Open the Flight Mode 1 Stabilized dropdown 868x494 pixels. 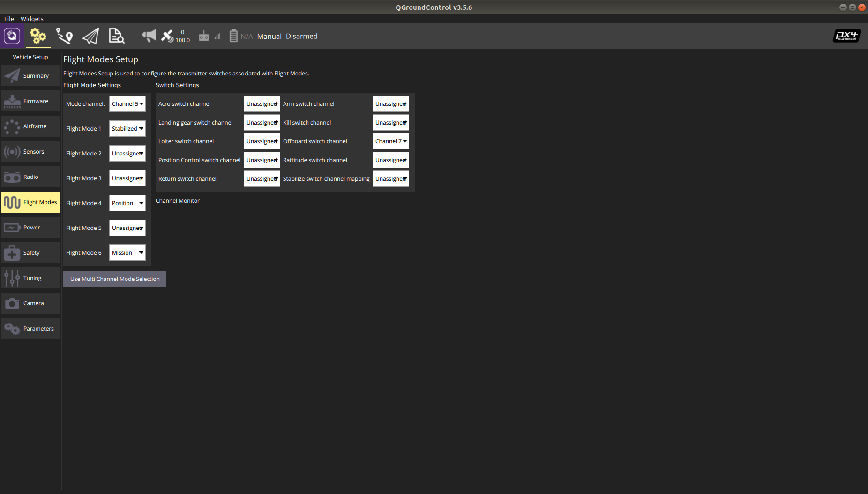tap(127, 129)
